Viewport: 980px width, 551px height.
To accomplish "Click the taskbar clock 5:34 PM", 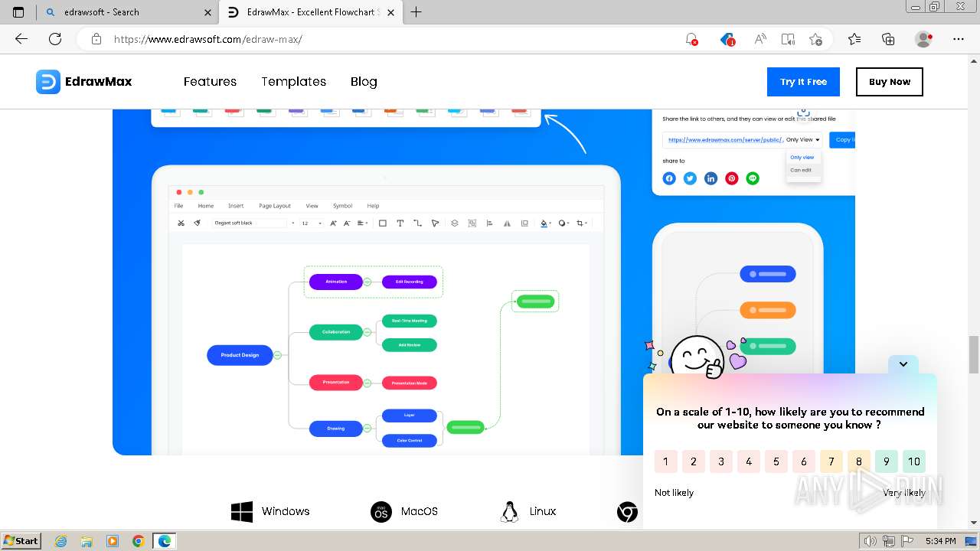I will tap(940, 541).
